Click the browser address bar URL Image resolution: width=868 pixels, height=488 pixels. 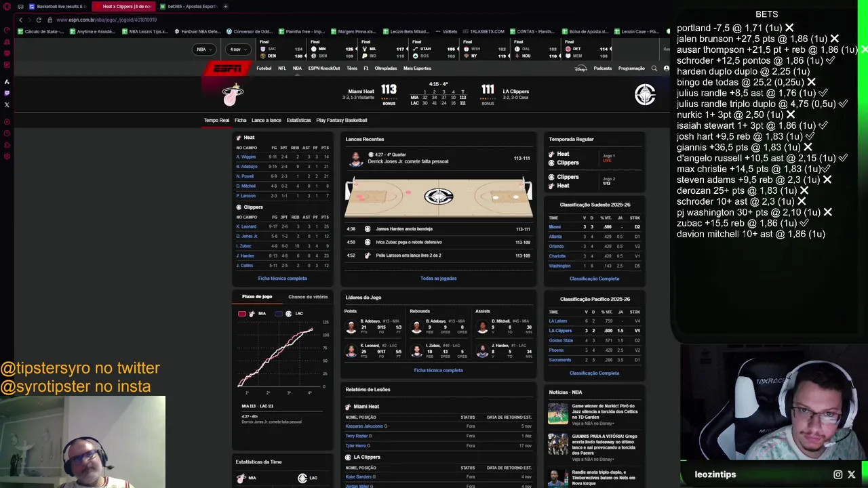pyautogui.click(x=106, y=20)
